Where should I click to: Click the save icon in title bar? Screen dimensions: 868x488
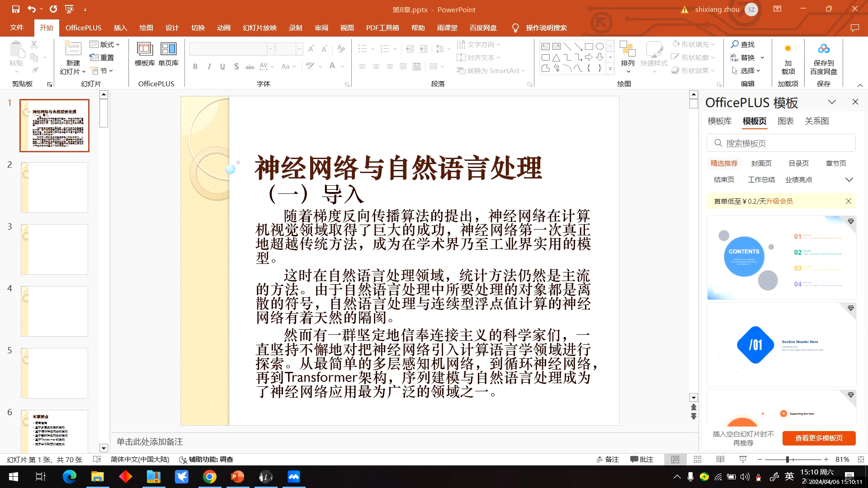(x=16, y=9)
